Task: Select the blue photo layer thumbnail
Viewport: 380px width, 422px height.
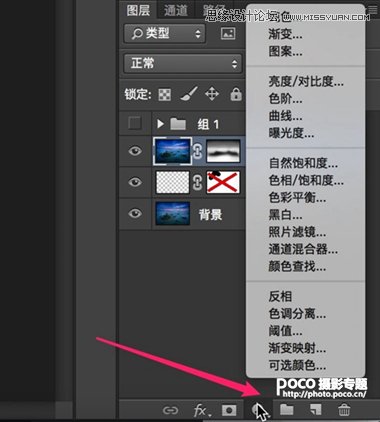Action: (172, 151)
